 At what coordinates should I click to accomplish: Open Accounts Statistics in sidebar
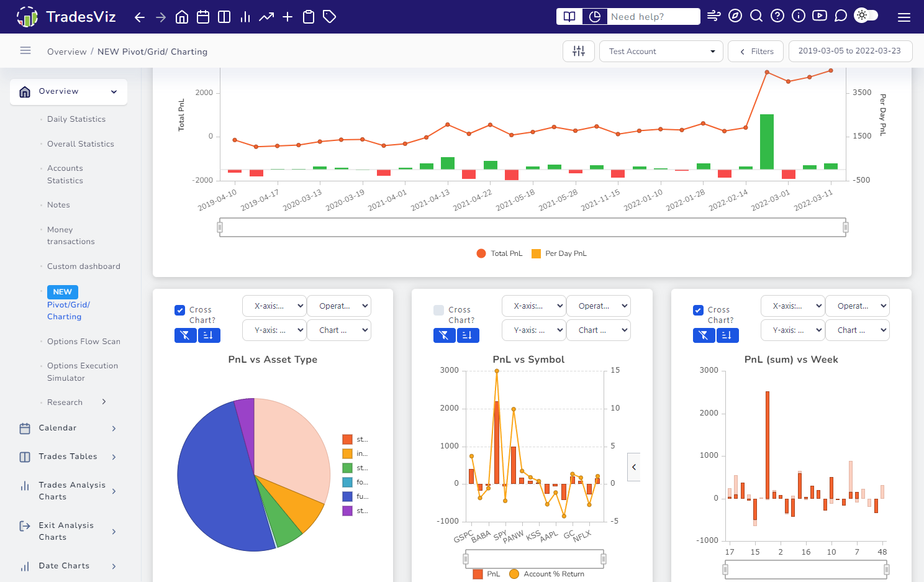point(65,175)
